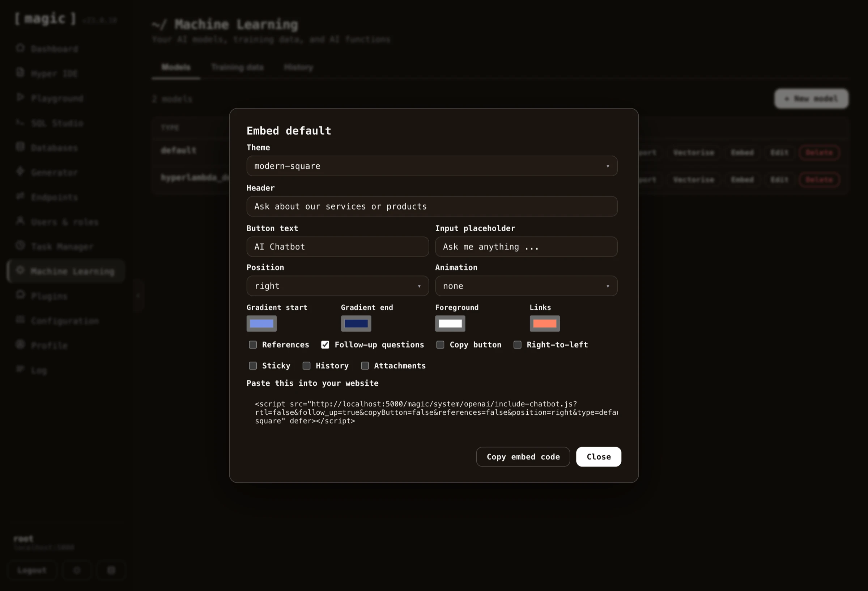Click the Plugins sidebar icon
This screenshot has width=868, height=591.
coord(20,295)
